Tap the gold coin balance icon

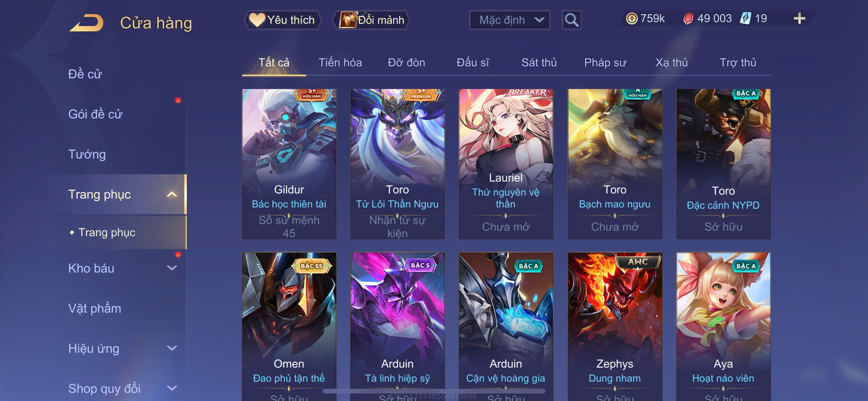[x=631, y=18]
